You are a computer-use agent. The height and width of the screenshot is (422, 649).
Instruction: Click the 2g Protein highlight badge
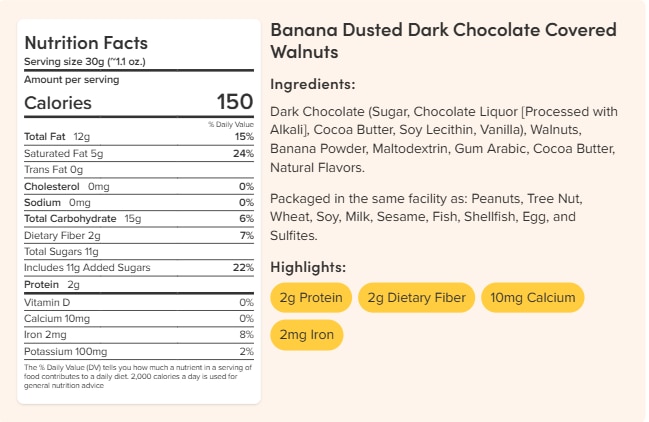point(312,297)
